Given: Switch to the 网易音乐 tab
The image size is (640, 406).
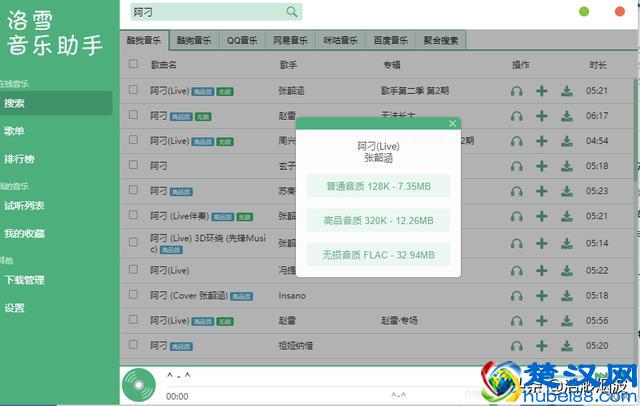Looking at the screenshot, I should point(290,40).
